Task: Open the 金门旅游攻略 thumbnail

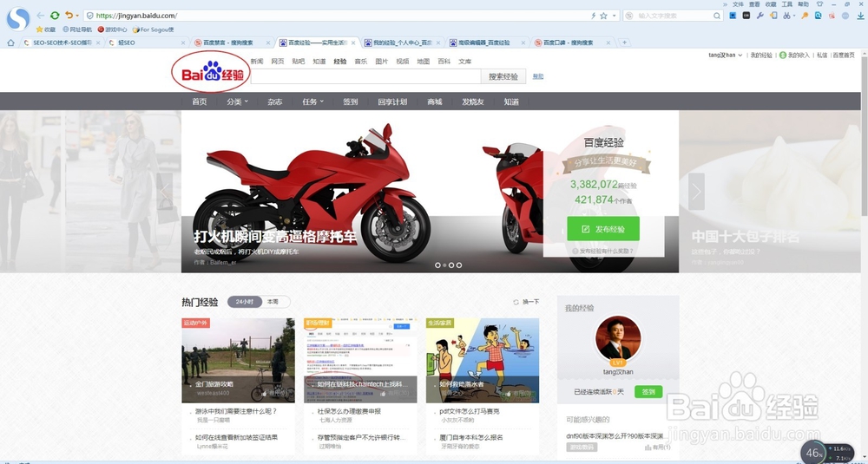Action: (238, 360)
